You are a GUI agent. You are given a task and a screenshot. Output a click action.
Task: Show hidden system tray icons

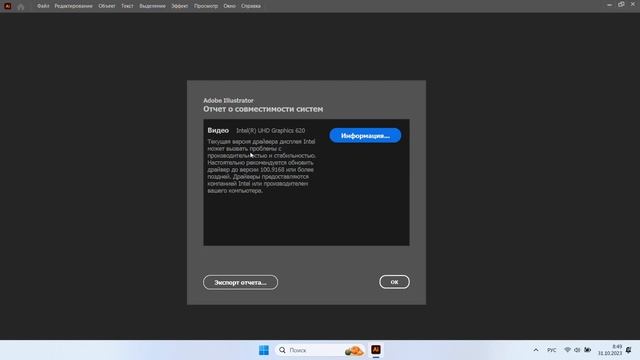coord(536,350)
